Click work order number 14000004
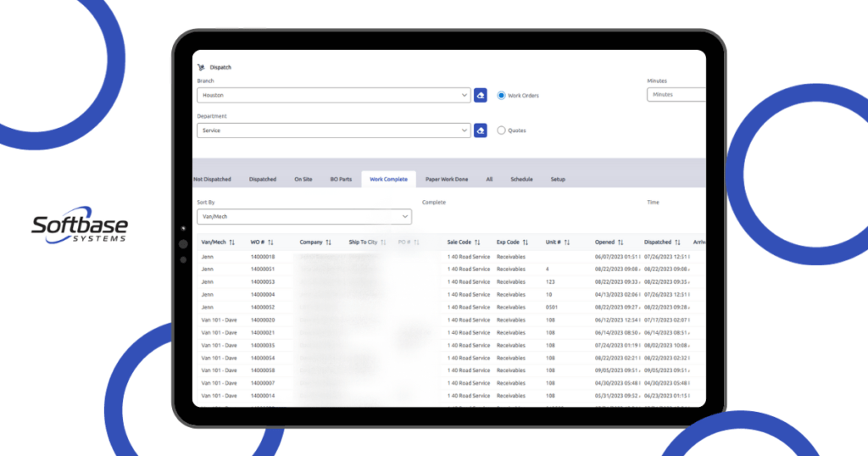868x456 pixels. point(263,294)
